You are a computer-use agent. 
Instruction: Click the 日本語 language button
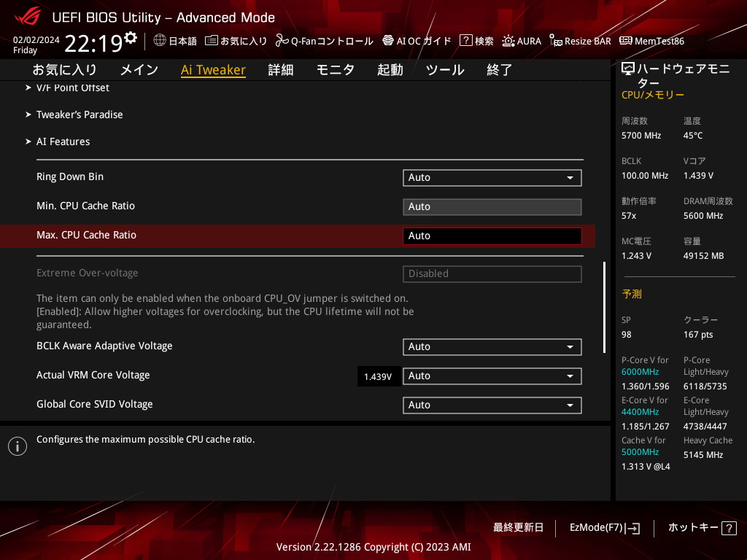tap(175, 41)
